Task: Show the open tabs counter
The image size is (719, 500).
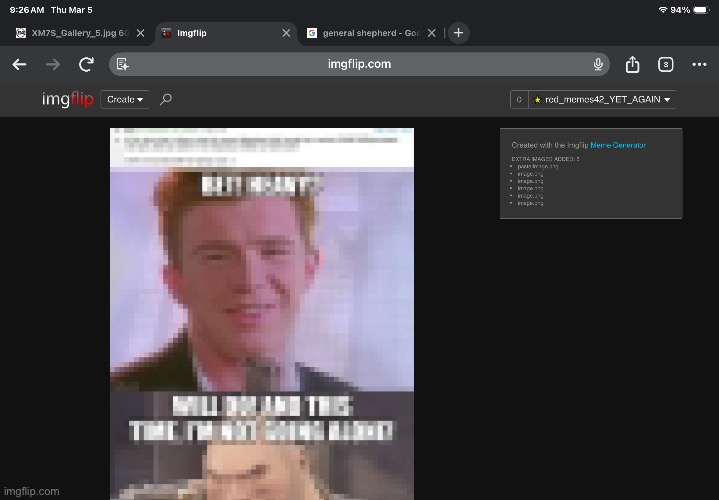Action: tap(665, 65)
